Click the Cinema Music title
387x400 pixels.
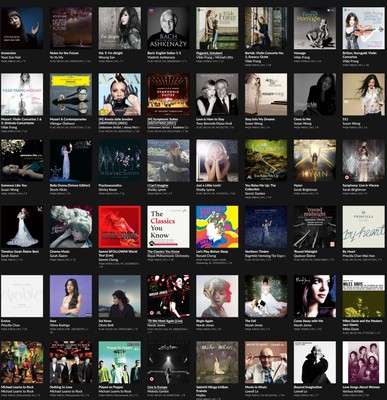(x=60, y=252)
